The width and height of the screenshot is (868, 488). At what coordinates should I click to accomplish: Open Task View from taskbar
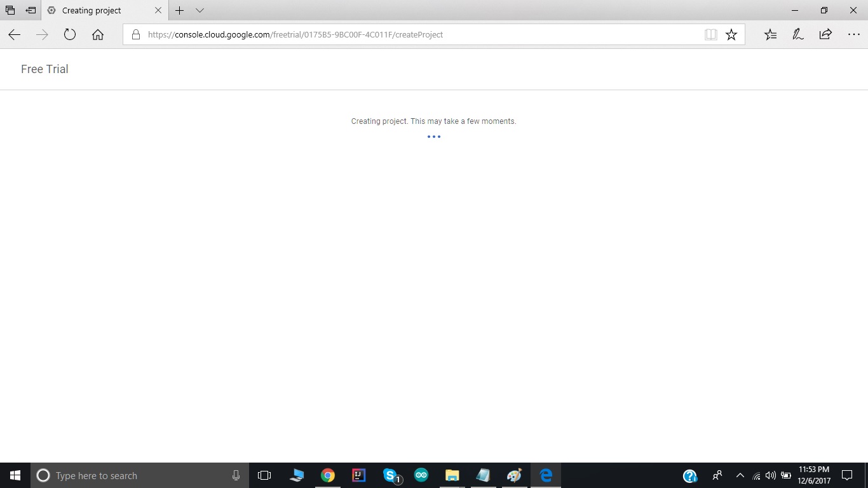[264, 475]
